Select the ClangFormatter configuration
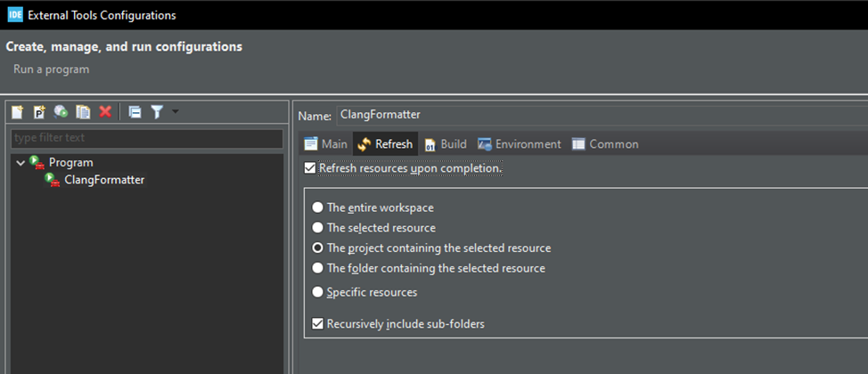 tap(103, 180)
